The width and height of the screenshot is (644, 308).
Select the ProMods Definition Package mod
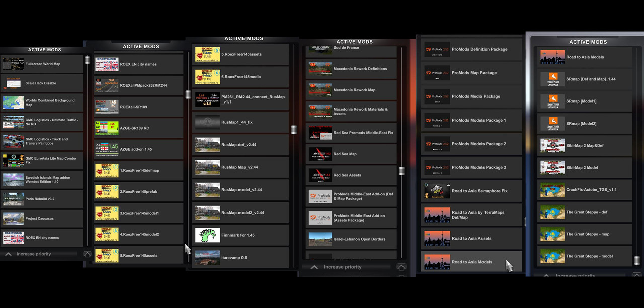tap(471, 49)
